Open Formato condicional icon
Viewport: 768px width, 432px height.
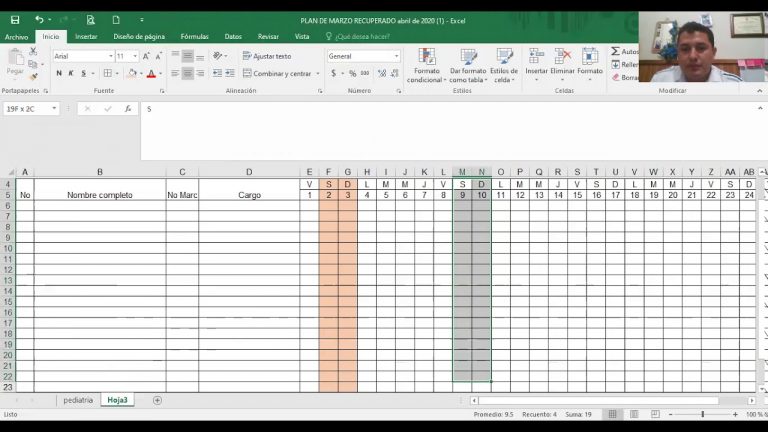coord(426,66)
